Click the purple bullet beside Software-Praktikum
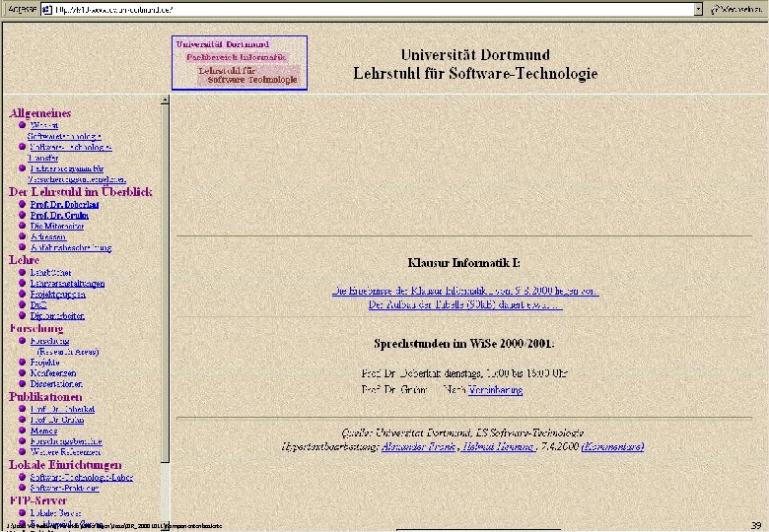This screenshot has height=532, width=769. tap(22, 488)
